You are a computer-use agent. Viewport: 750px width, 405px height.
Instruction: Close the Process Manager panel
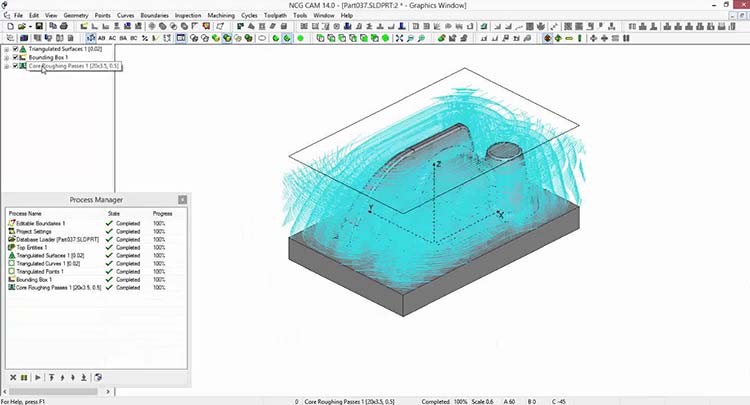coord(182,200)
